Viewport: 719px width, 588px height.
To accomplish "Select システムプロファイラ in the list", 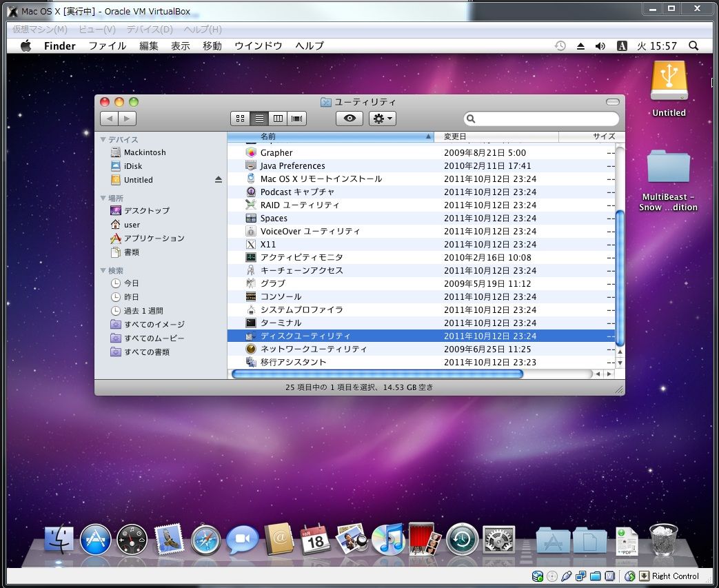I will coord(421,310).
